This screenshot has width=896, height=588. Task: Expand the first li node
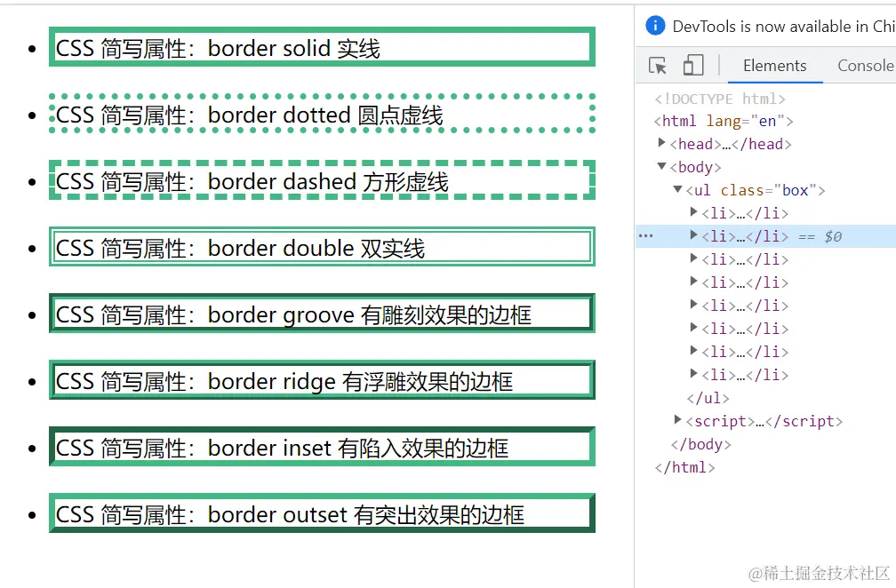tap(693, 211)
